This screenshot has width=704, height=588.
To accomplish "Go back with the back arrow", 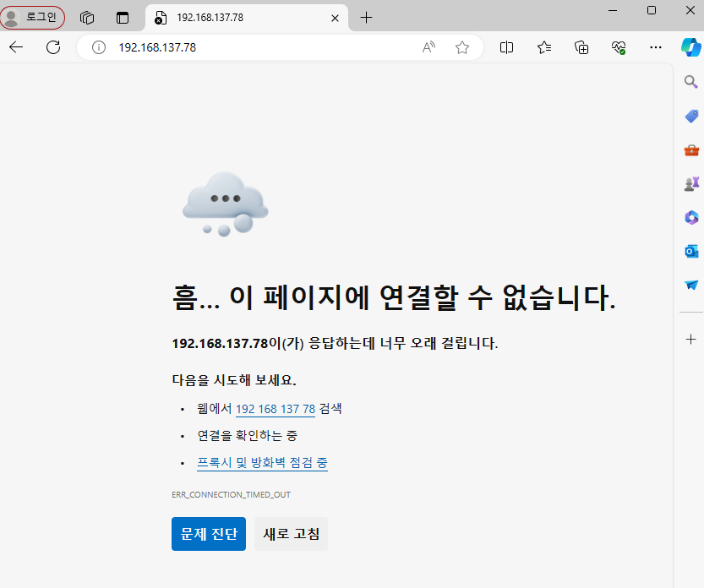I will pos(16,47).
